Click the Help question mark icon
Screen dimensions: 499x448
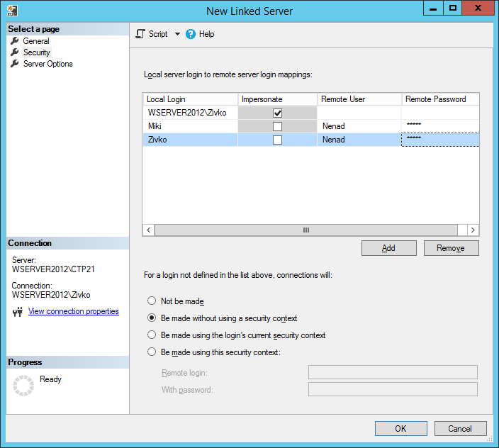pos(190,34)
